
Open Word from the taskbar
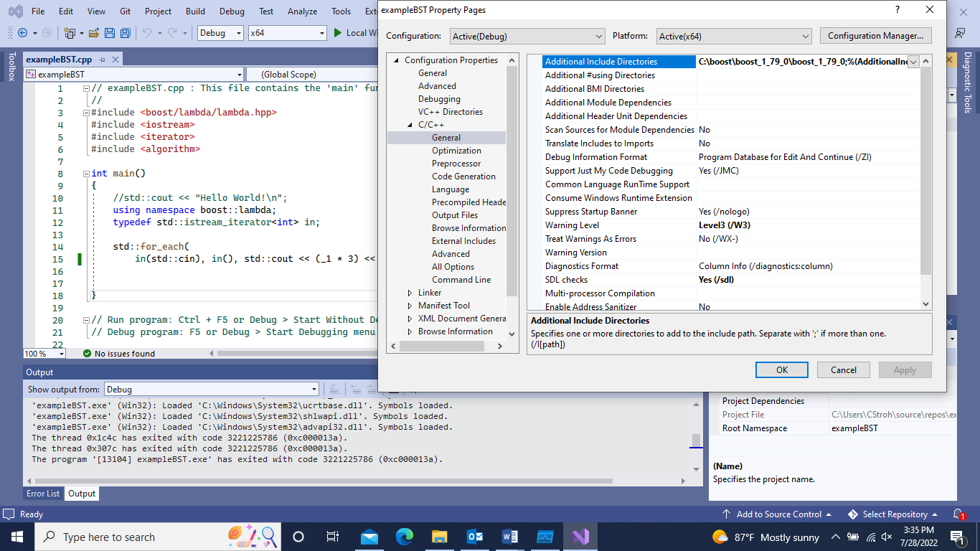tap(510, 537)
